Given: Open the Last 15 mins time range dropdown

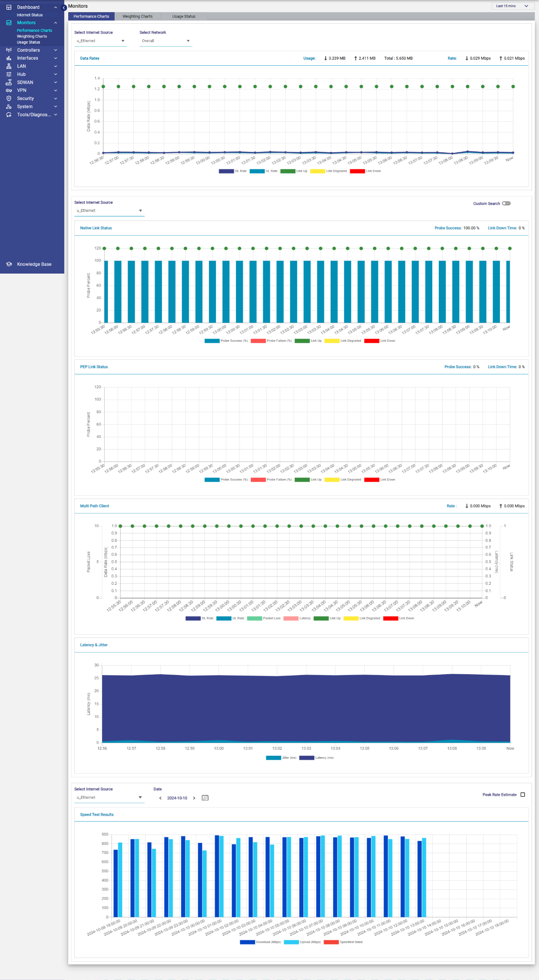Looking at the screenshot, I should pyautogui.click(x=512, y=6).
